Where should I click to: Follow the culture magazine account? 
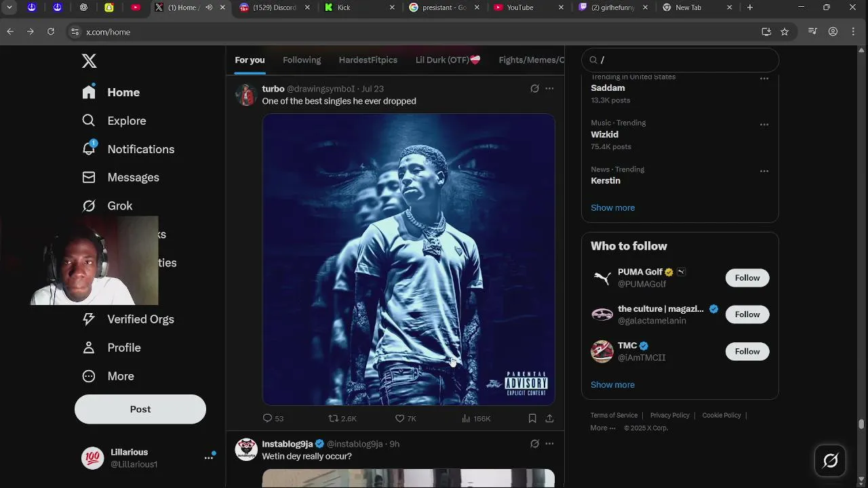click(x=747, y=314)
